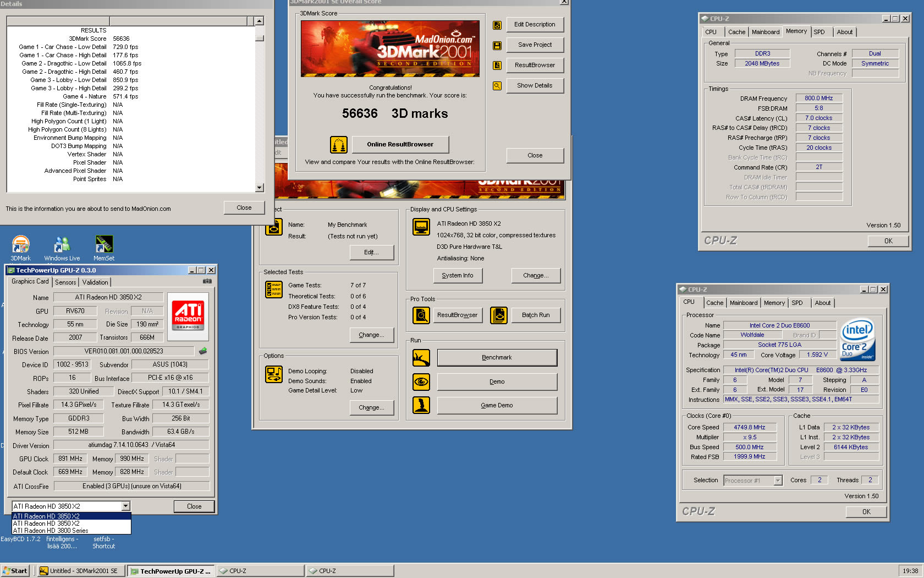Click the GPU-Z screenshot camera icon
Image resolution: width=924 pixels, height=578 pixels.
[x=207, y=281]
